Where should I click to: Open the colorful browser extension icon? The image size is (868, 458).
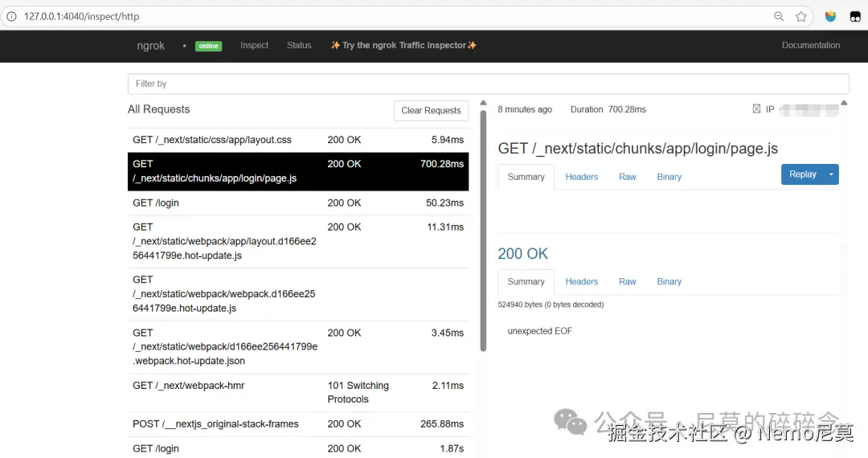click(x=830, y=16)
